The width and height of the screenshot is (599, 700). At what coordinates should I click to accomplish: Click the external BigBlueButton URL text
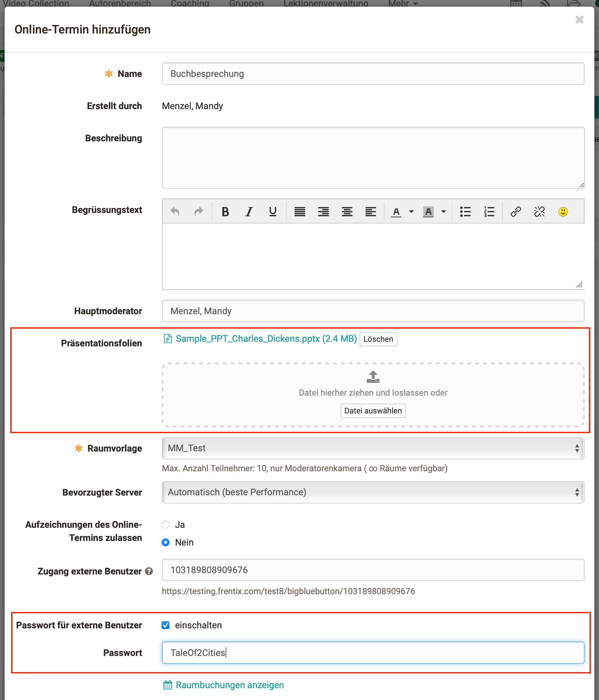(288, 591)
